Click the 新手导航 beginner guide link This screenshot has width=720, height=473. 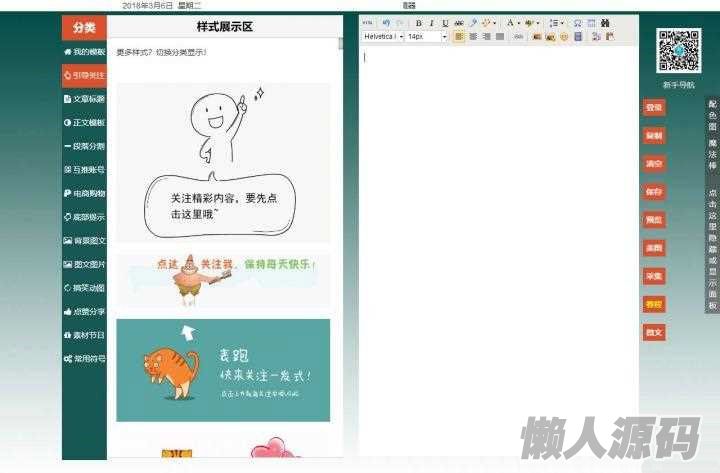679,85
